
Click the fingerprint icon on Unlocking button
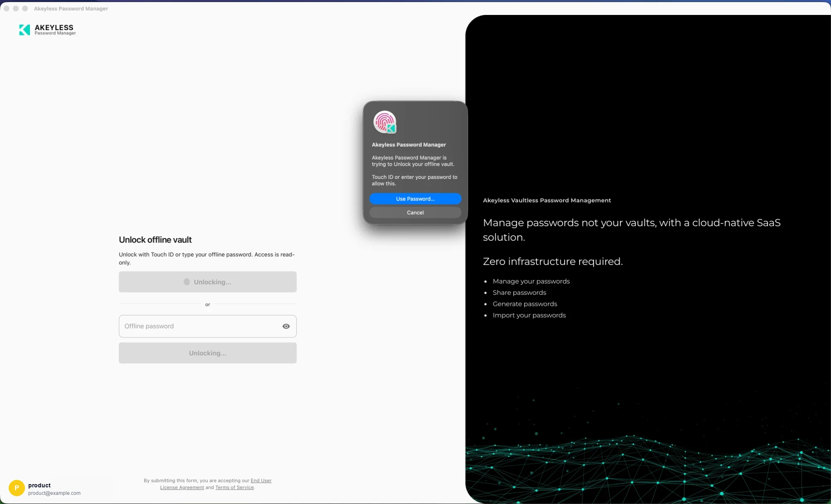(187, 282)
